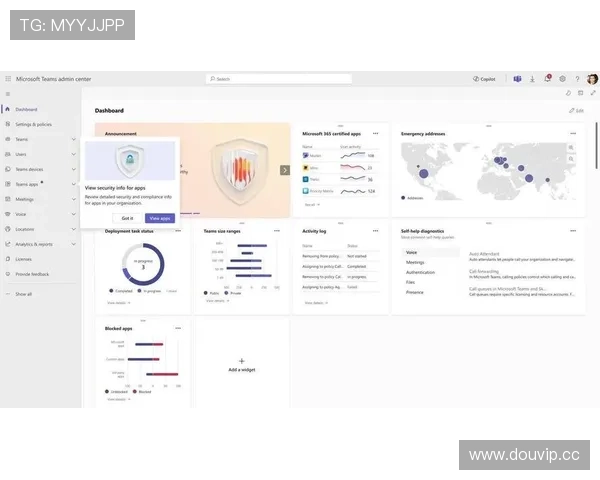Select Meetings tab in Self-help diagnostics
Viewport: 600px width, 480px height.
[x=415, y=262]
